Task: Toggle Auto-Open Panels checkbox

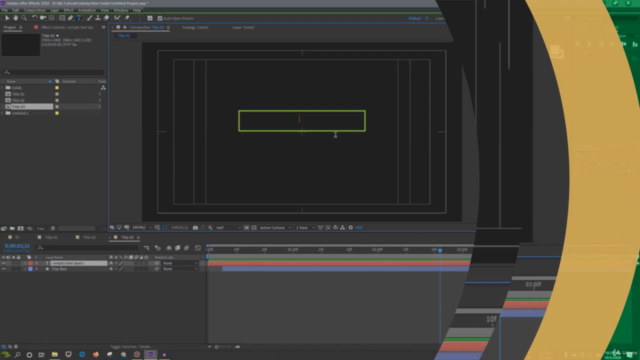Action: tap(160, 18)
